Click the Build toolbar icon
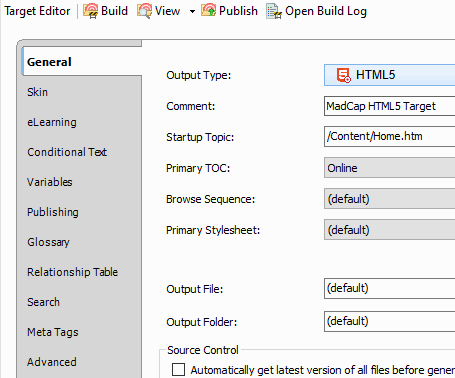The height and width of the screenshot is (378, 455). coord(90,11)
